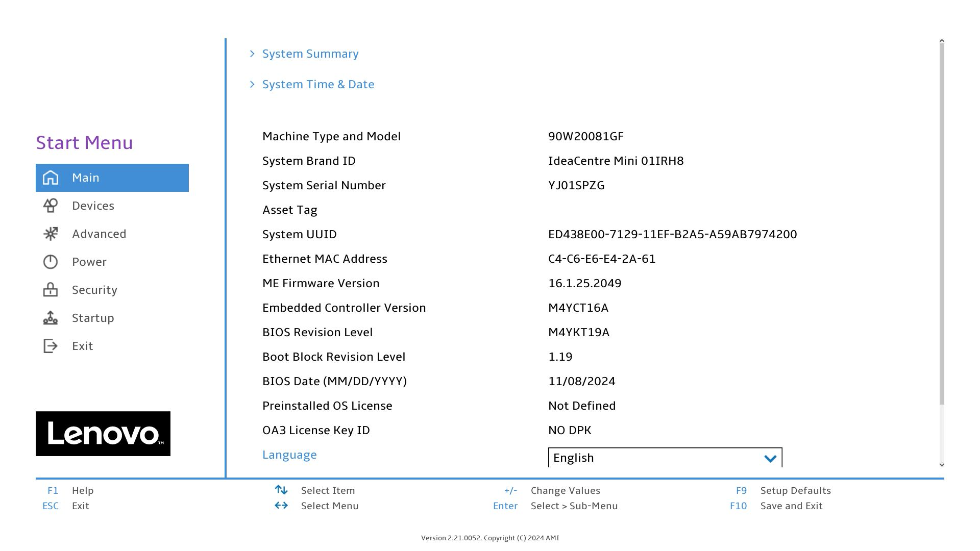
Task: Click the Devices shapes icon
Action: (x=51, y=206)
